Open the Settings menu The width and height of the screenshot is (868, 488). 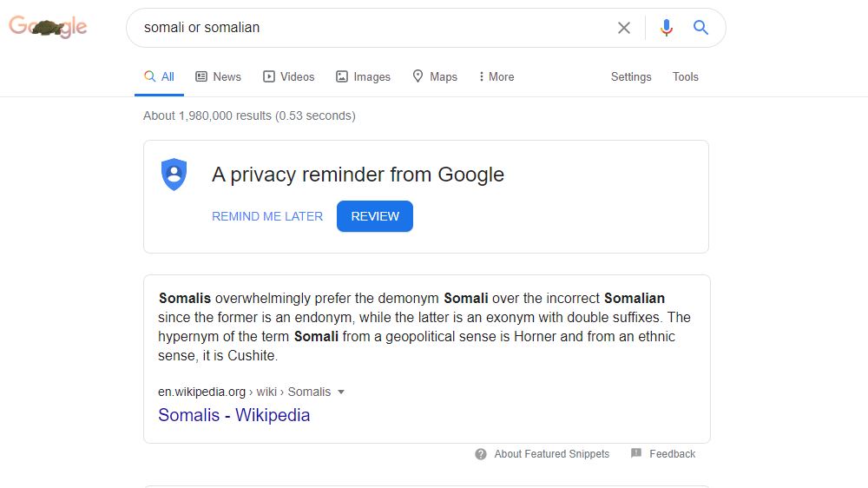tap(631, 77)
